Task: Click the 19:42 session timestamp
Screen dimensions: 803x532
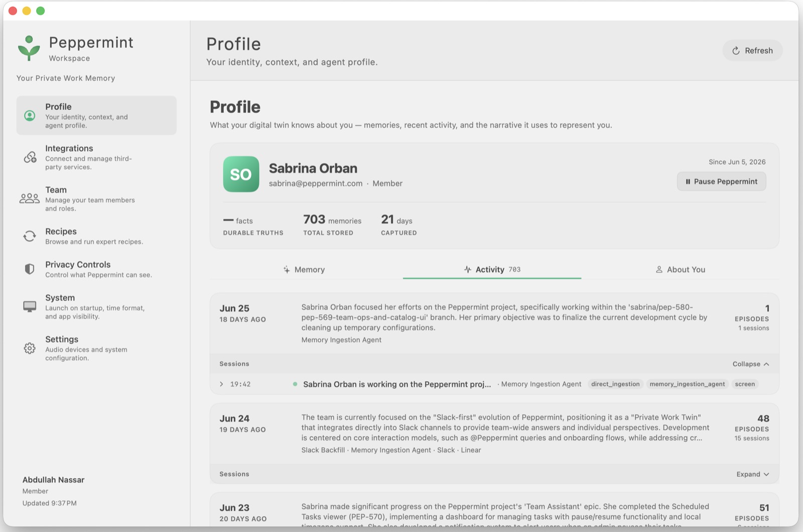Action: tap(240, 384)
